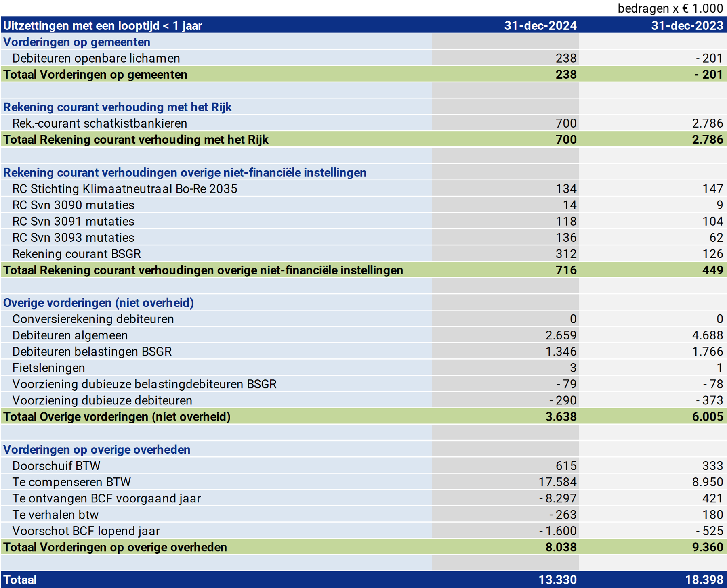The height and width of the screenshot is (588, 727).
Task: Select the 'RC Svn 3091 mutaties' row label
Action: pyautogui.click(x=73, y=221)
